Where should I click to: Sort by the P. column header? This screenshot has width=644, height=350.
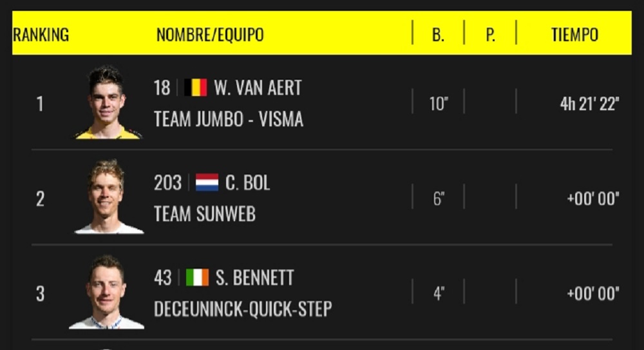pyautogui.click(x=490, y=35)
